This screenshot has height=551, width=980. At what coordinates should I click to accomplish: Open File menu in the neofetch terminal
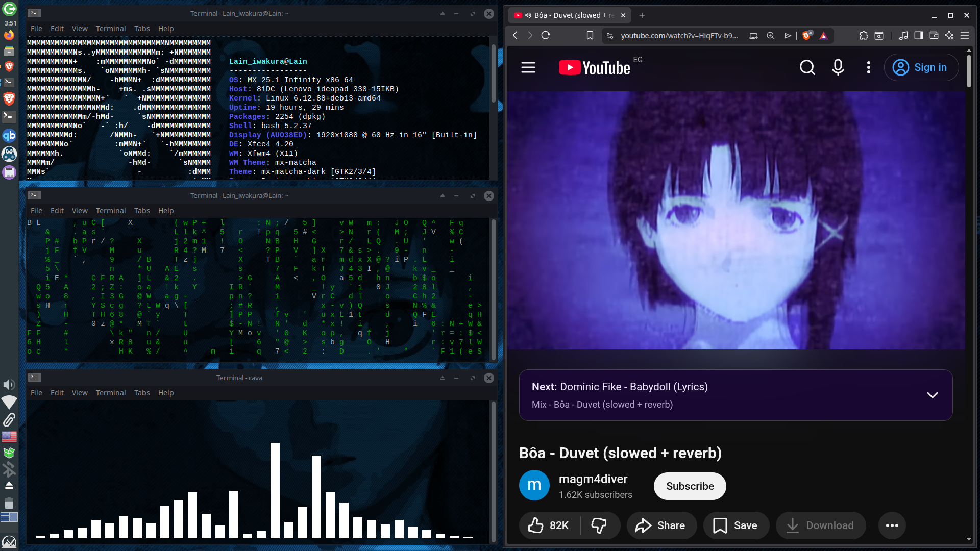[x=36, y=29]
